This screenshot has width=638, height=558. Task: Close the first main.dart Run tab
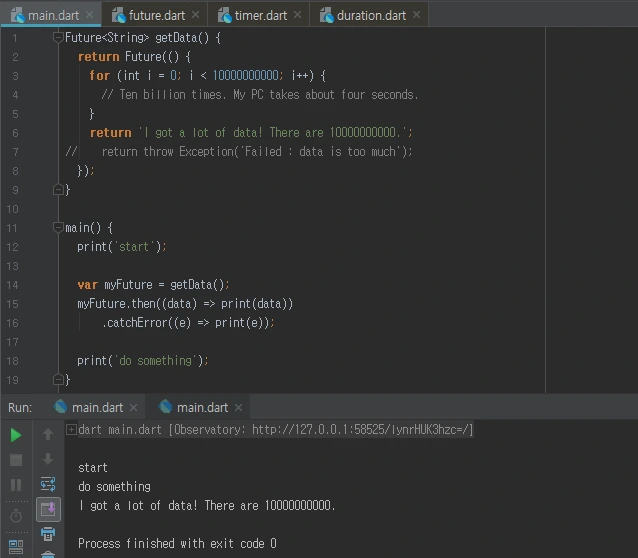point(133,407)
